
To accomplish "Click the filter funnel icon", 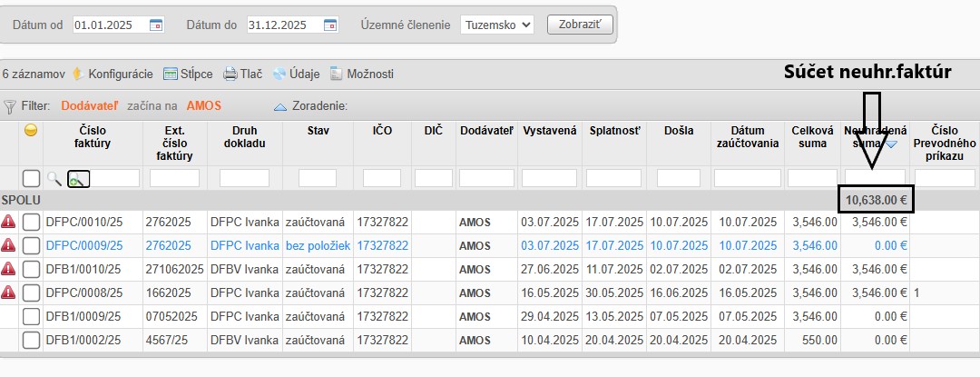I will coord(9,106).
